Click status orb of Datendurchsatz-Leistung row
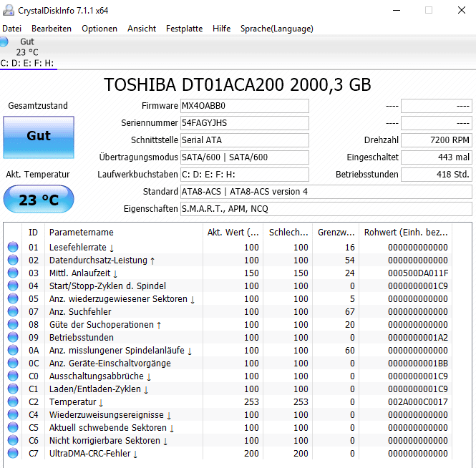Screen dimensions: 476x468 click(13, 260)
